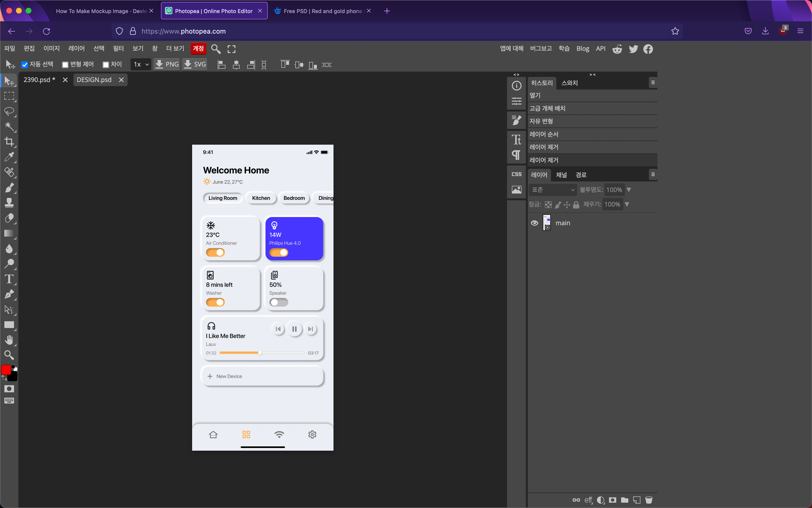Swap foreground and background colors

(x=4, y=378)
